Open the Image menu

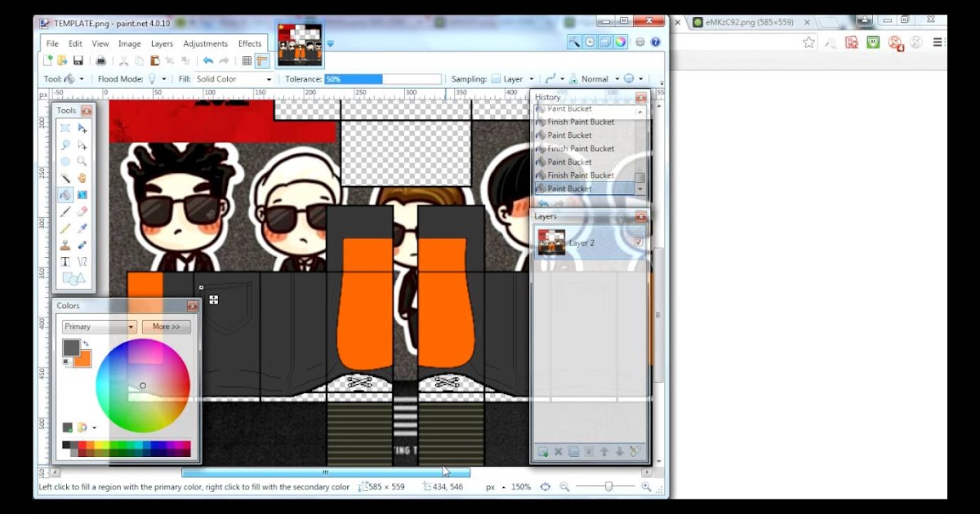click(x=129, y=44)
